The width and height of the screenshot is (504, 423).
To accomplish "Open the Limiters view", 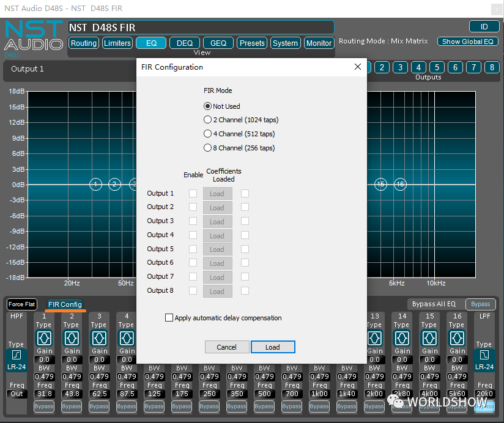I will click(117, 43).
